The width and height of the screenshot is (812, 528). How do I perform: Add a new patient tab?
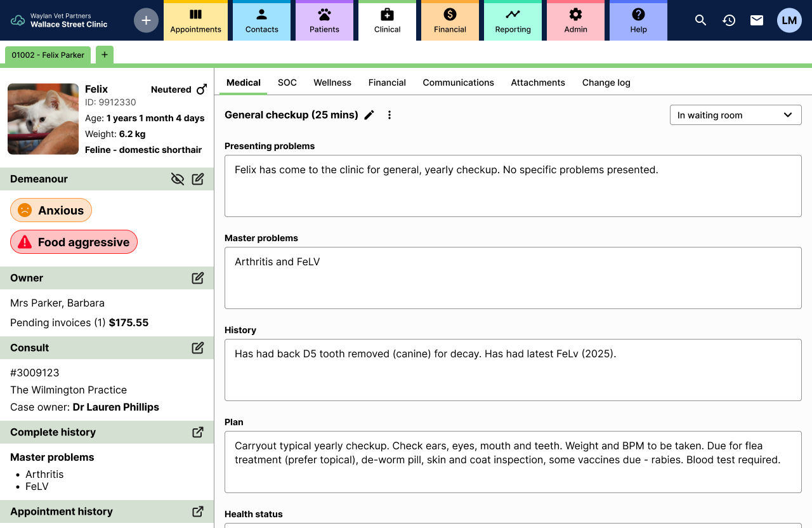coord(105,55)
